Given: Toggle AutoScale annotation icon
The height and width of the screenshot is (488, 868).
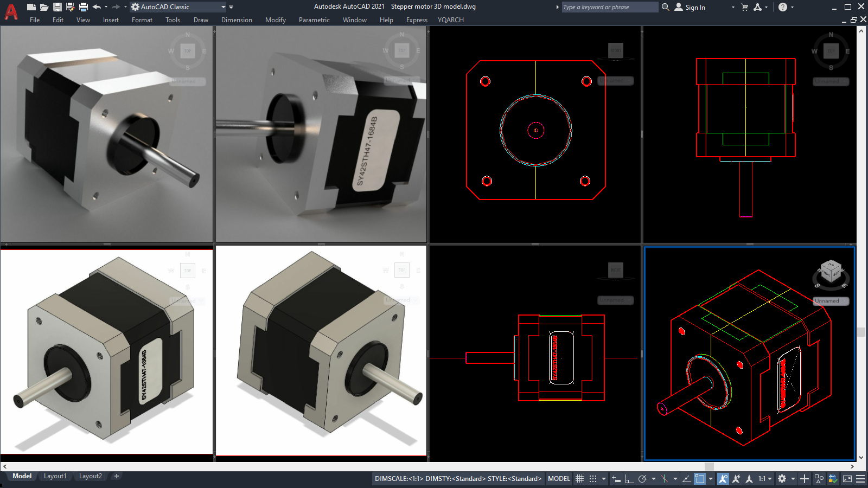Looking at the screenshot, I should pyautogui.click(x=737, y=479).
